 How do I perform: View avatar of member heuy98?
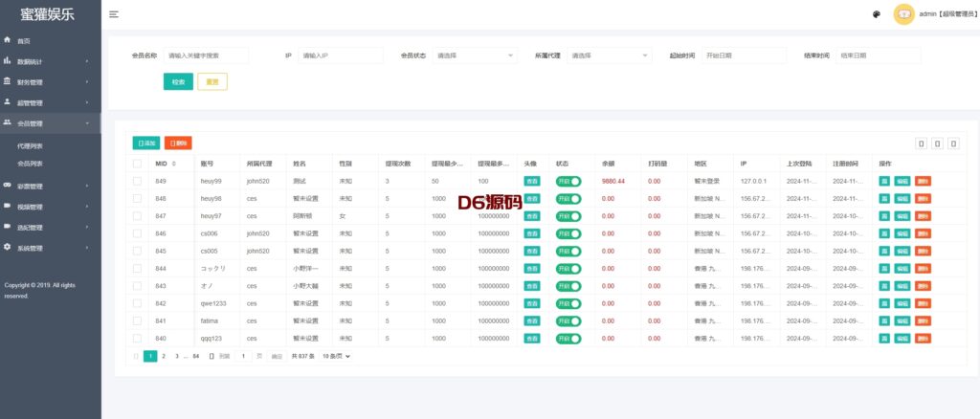point(532,199)
